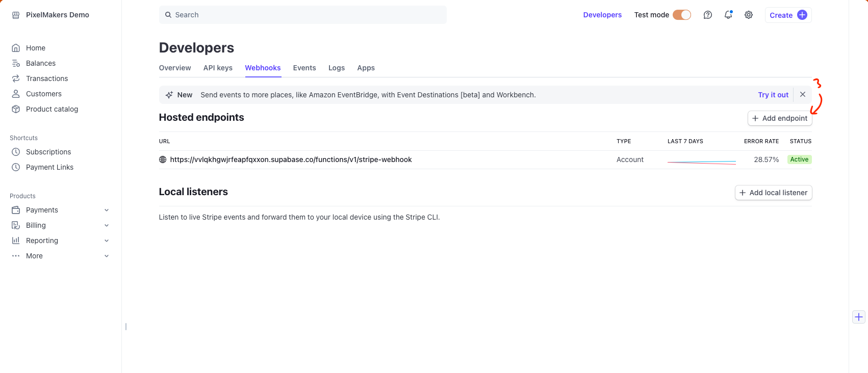Image resolution: width=868 pixels, height=373 pixels.
Task: Switch to the API keys tab
Action: click(x=218, y=68)
